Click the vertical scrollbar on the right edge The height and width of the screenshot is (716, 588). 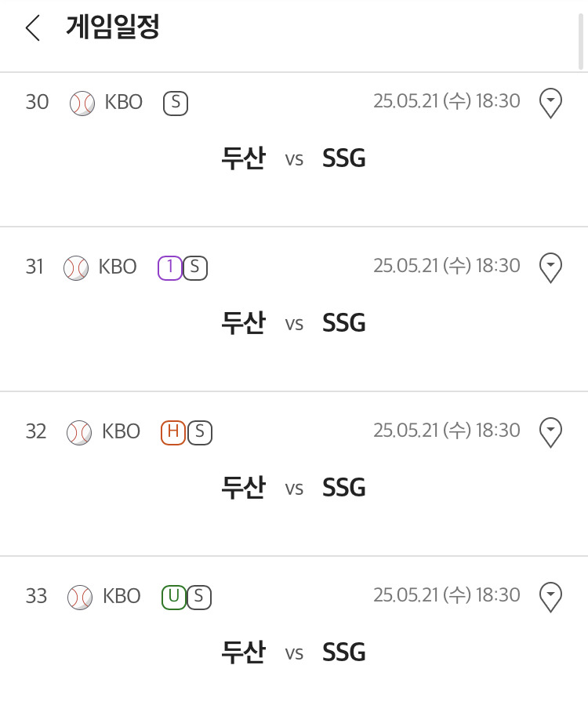(x=581, y=41)
